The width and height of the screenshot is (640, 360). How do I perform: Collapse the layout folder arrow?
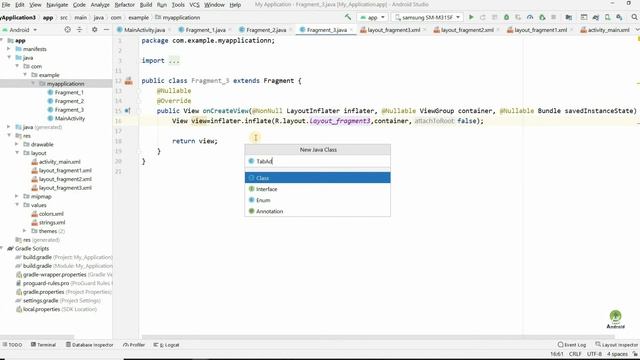click(x=17, y=153)
